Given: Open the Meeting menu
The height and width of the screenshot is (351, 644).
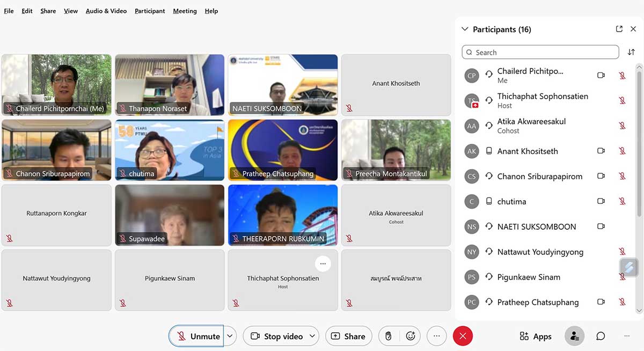Looking at the screenshot, I should (x=185, y=11).
